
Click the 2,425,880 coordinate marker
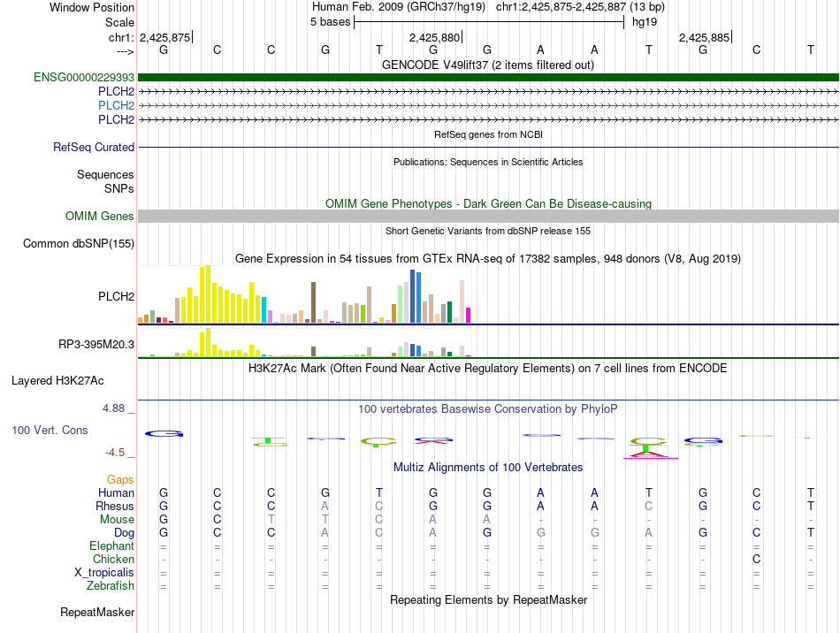point(434,37)
